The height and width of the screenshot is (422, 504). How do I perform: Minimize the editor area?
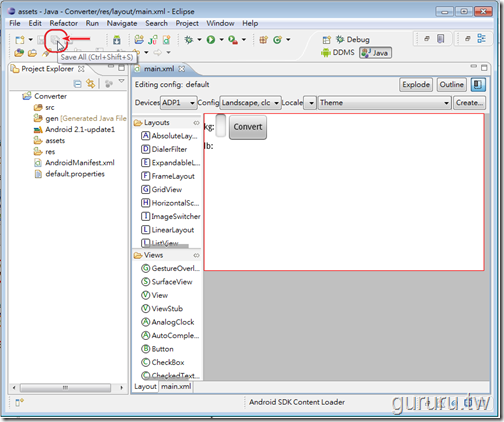click(473, 66)
